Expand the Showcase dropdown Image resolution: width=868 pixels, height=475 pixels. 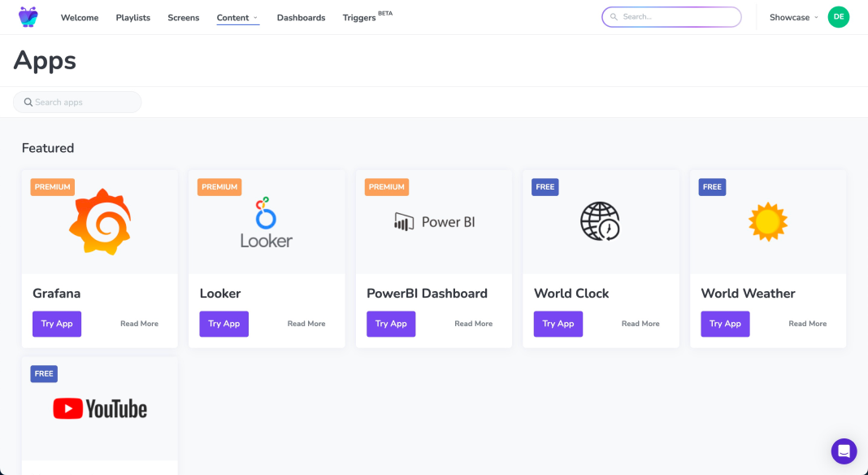coord(792,17)
